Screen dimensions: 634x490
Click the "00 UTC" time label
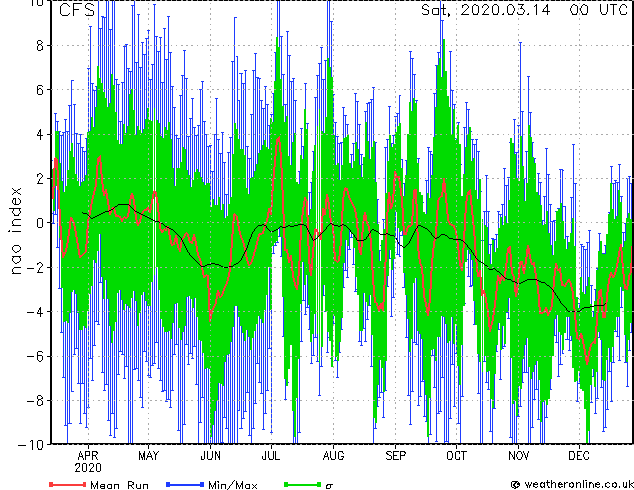pyautogui.click(x=599, y=10)
